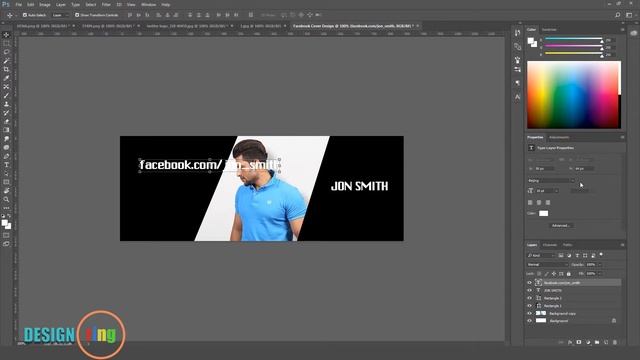The image size is (640, 360).
Task: Select the Eraser tool
Action: tap(6, 121)
